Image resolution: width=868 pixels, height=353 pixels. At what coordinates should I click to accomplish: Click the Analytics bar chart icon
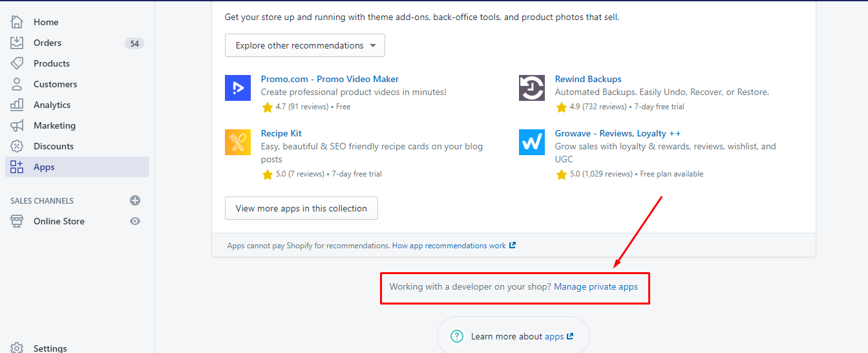17,105
